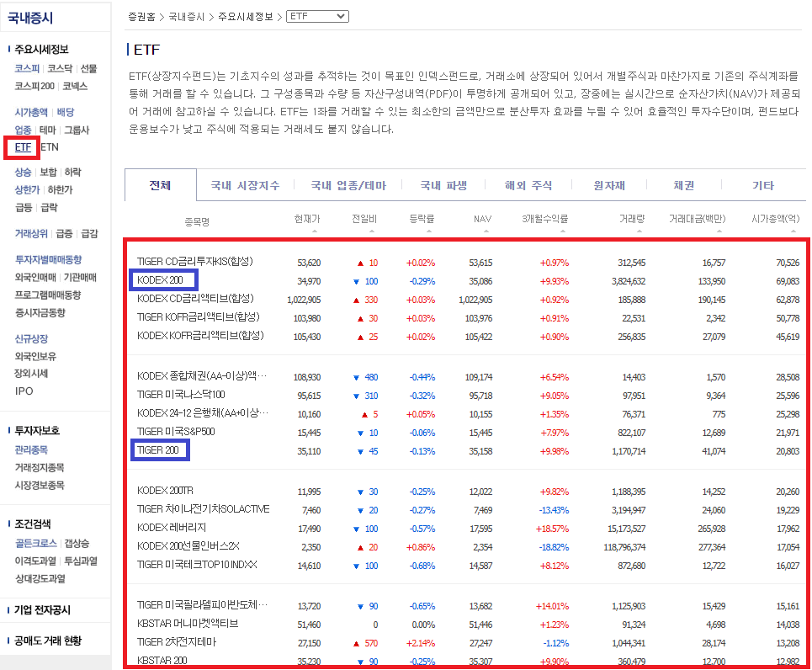
Task: Open 신규상장 sidebar link
Action: click(31, 338)
